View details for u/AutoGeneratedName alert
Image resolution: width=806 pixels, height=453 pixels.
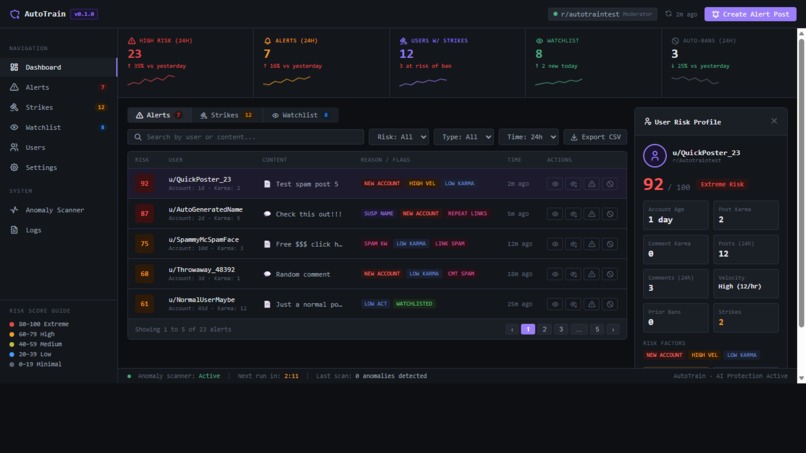pos(555,214)
